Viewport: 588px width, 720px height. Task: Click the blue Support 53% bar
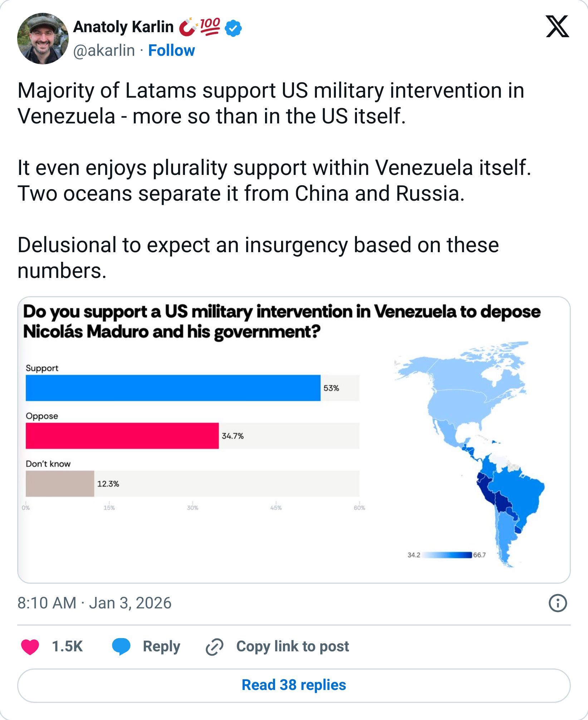pos(173,388)
